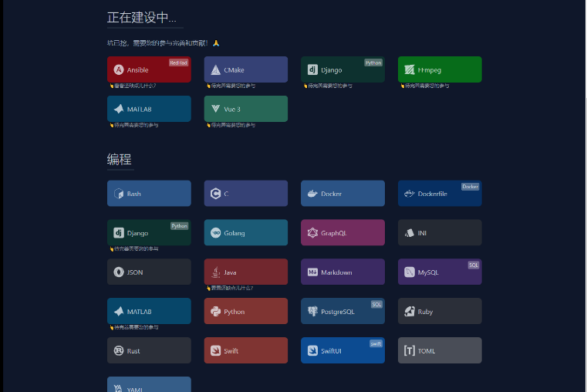Click the TOML bracket T icon
Image resolution: width=587 pixels, height=392 pixels.
pyautogui.click(x=410, y=351)
